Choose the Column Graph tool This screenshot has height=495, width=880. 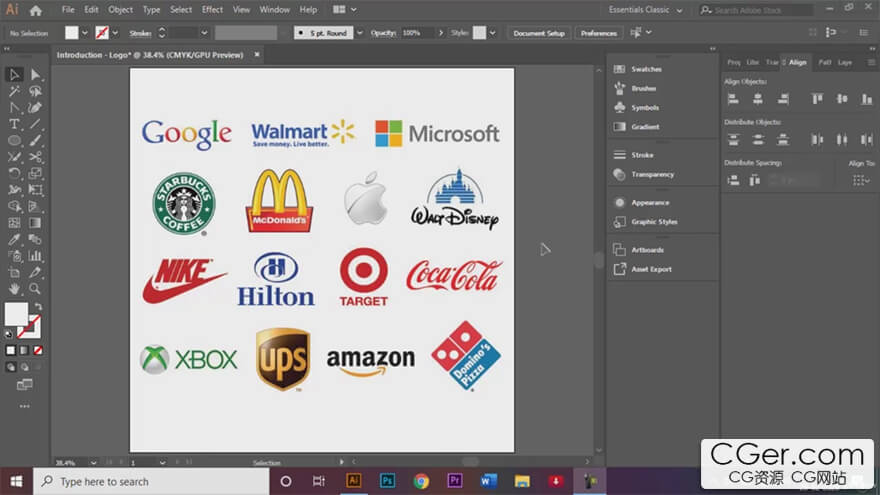[x=35, y=256]
